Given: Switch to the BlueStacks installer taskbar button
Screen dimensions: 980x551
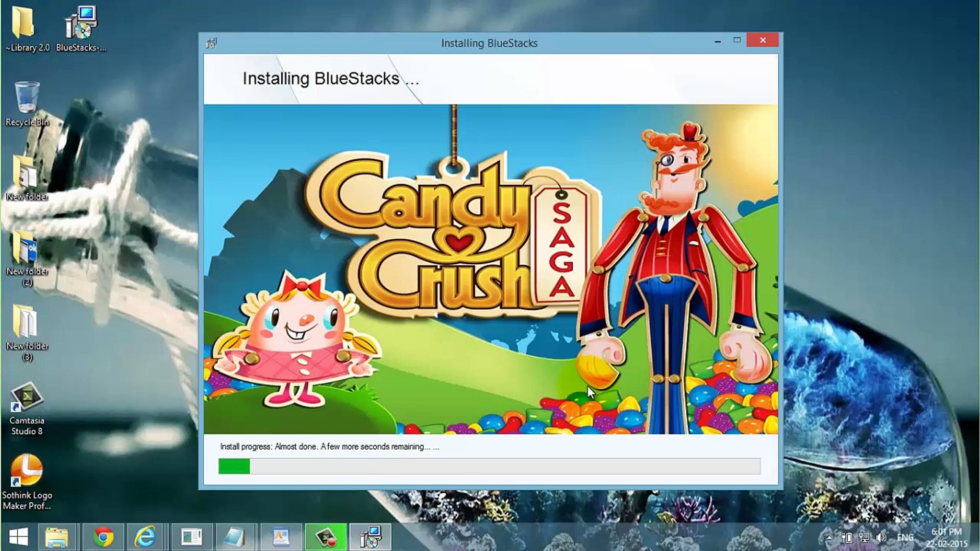Looking at the screenshot, I should [x=370, y=537].
